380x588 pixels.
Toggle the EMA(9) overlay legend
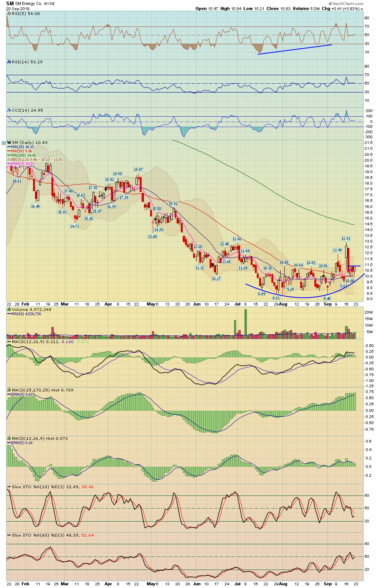[20, 163]
